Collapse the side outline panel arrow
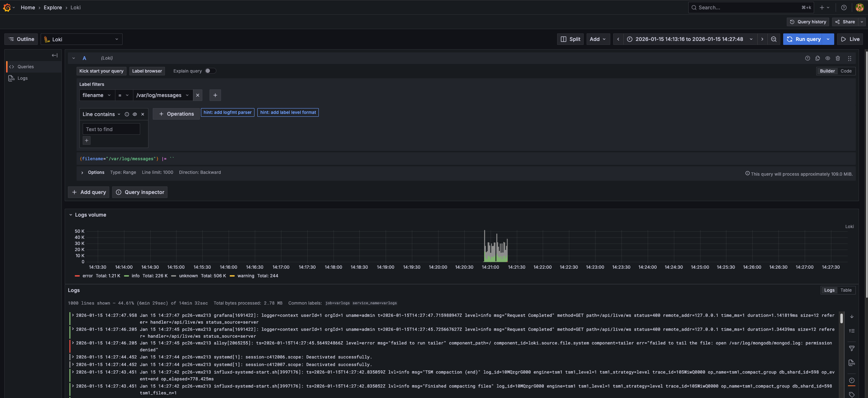The height and width of the screenshot is (398, 868). pos(55,55)
